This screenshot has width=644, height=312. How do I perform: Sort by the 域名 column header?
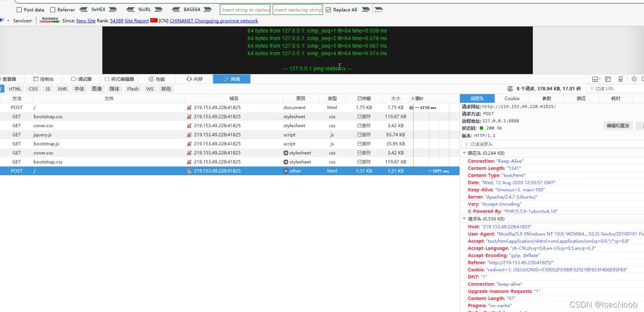tap(234, 99)
